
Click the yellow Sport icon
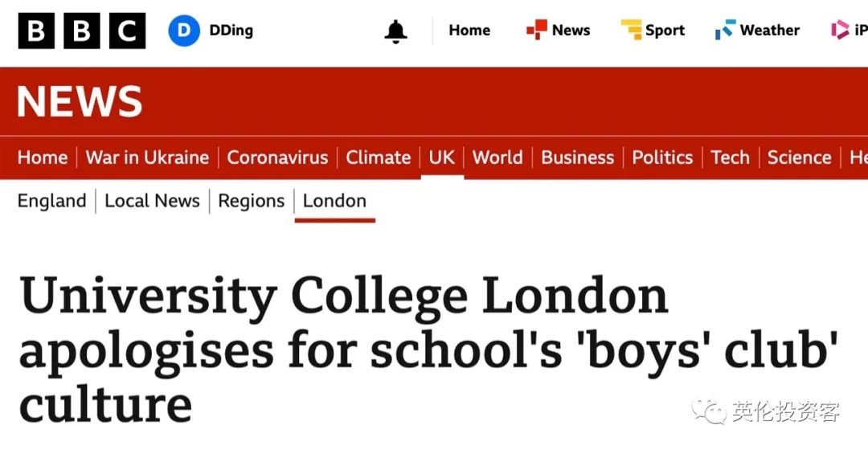tap(631, 30)
